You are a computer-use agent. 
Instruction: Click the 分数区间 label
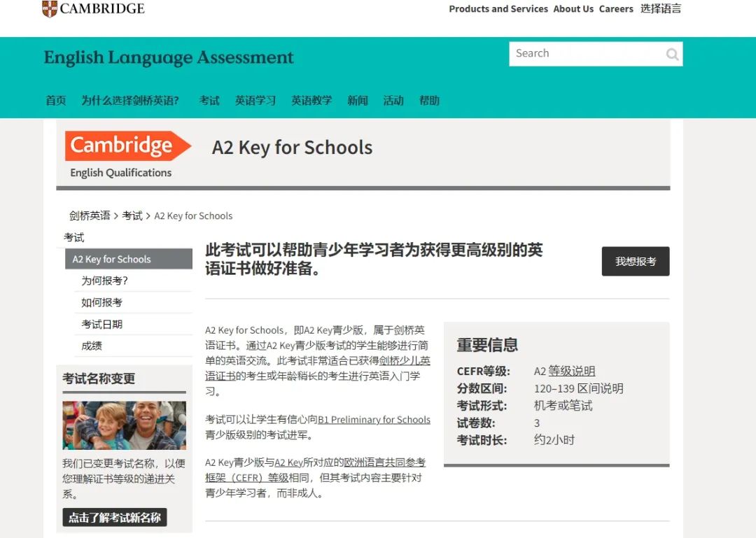[482, 388]
